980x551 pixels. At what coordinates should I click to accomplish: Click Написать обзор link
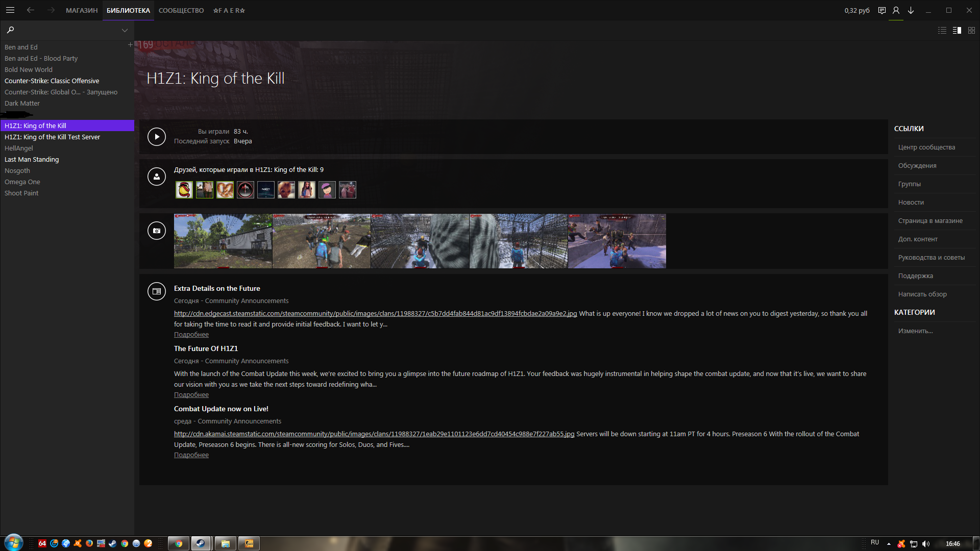922,294
